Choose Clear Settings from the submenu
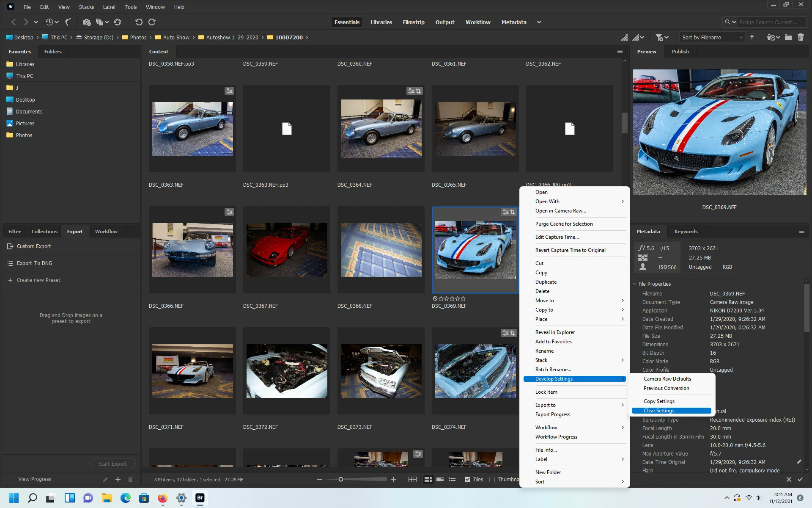812x508 pixels. point(659,411)
